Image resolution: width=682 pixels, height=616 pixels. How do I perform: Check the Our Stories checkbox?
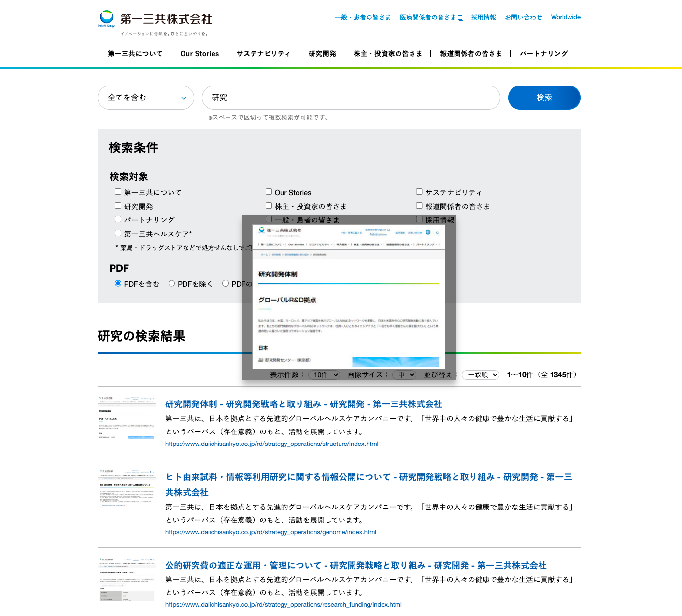point(269,192)
